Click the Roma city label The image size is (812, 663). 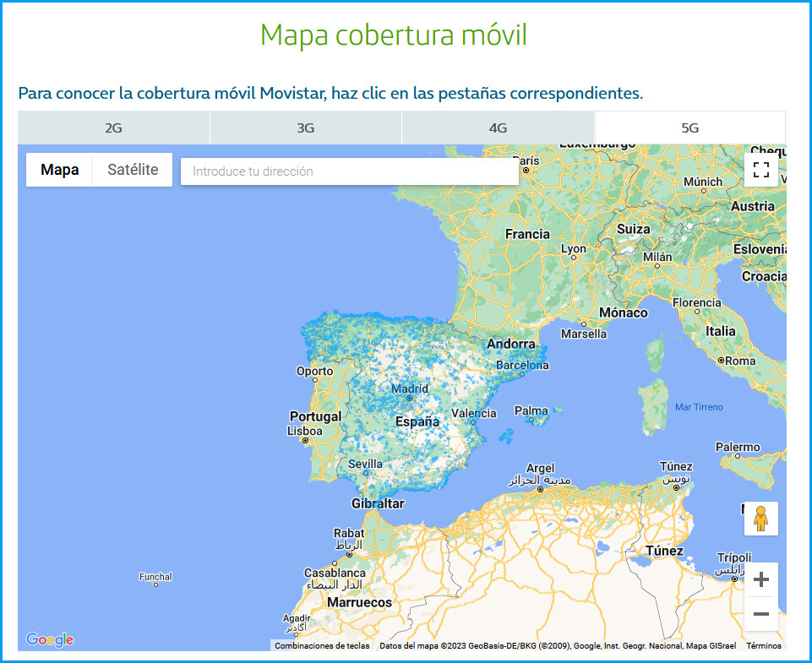740,361
